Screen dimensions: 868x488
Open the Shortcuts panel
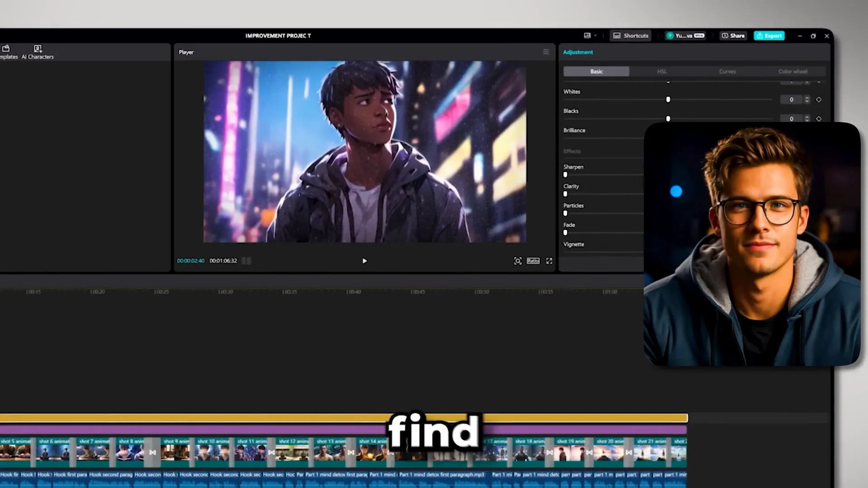[x=631, y=36]
